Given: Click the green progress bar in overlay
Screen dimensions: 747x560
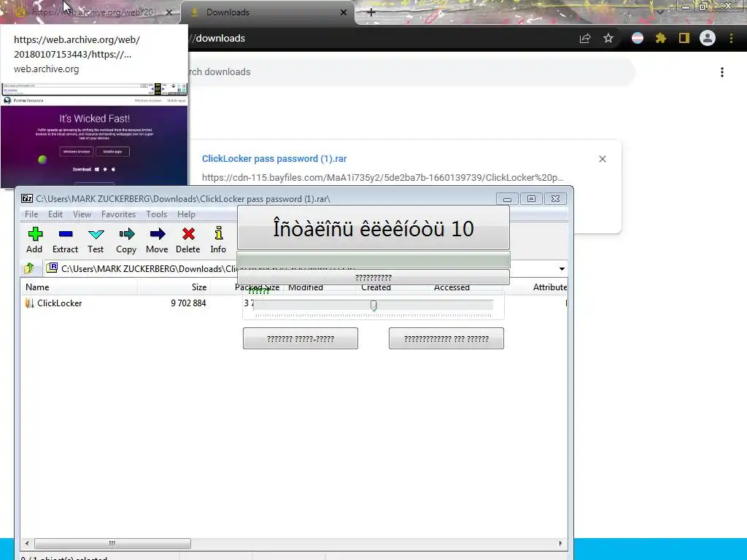Looking at the screenshot, I should [373, 260].
